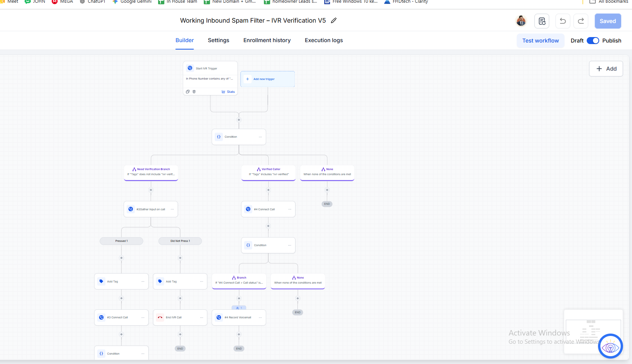The height and width of the screenshot is (364, 632).
Task: Switch to the Settings tab
Action: (x=219, y=40)
